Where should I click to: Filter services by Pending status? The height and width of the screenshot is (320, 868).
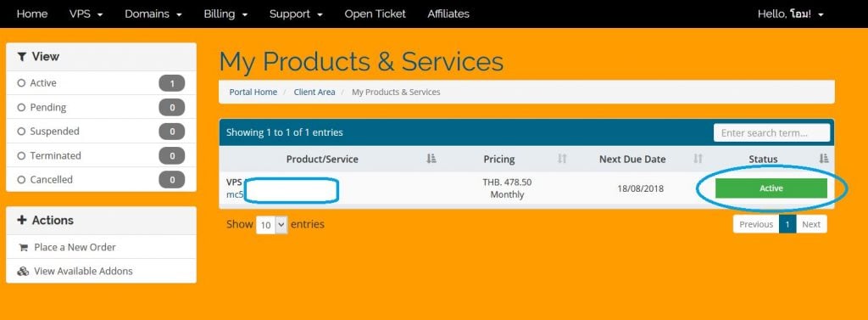[x=101, y=107]
